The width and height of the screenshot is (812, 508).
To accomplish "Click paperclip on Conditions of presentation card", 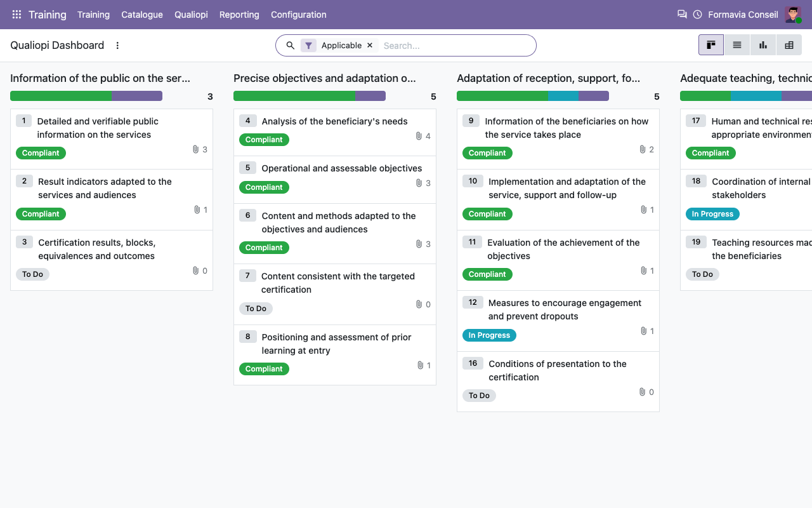I will click(x=643, y=392).
